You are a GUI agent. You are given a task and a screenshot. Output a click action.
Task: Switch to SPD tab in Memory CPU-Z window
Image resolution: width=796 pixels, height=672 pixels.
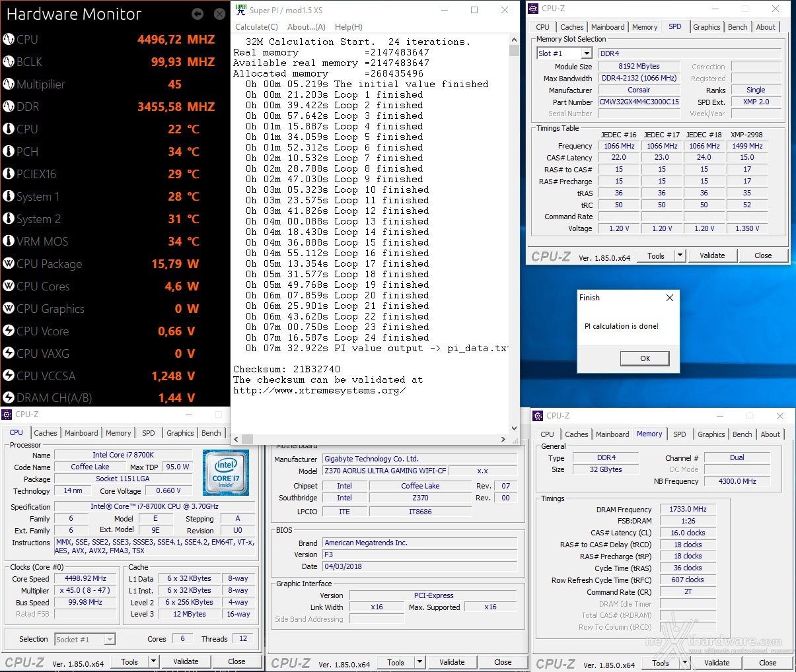pyautogui.click(x=680, y=434)
